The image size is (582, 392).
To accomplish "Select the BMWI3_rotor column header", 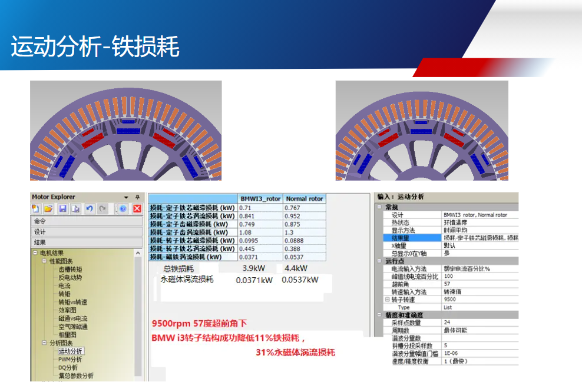I will [x=260, y=199].
